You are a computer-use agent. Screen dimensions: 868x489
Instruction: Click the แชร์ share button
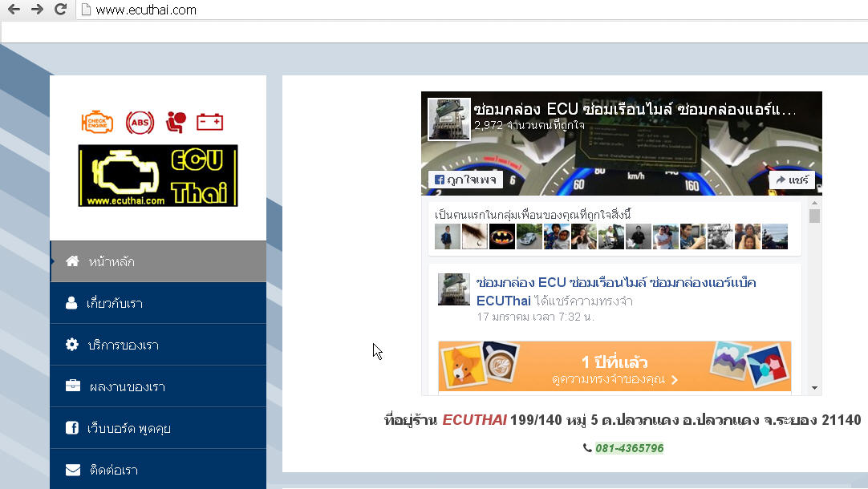[792, 180]
